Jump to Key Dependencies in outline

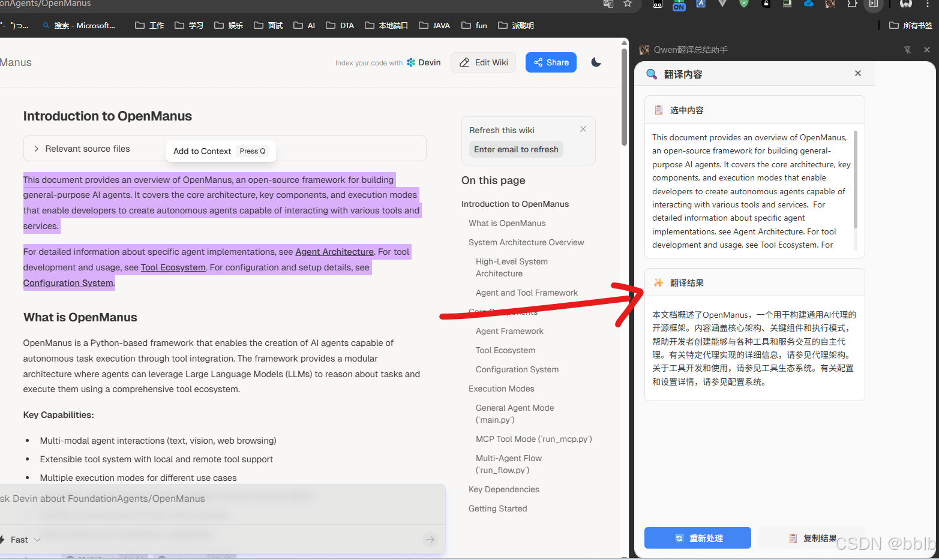[504, 489]
